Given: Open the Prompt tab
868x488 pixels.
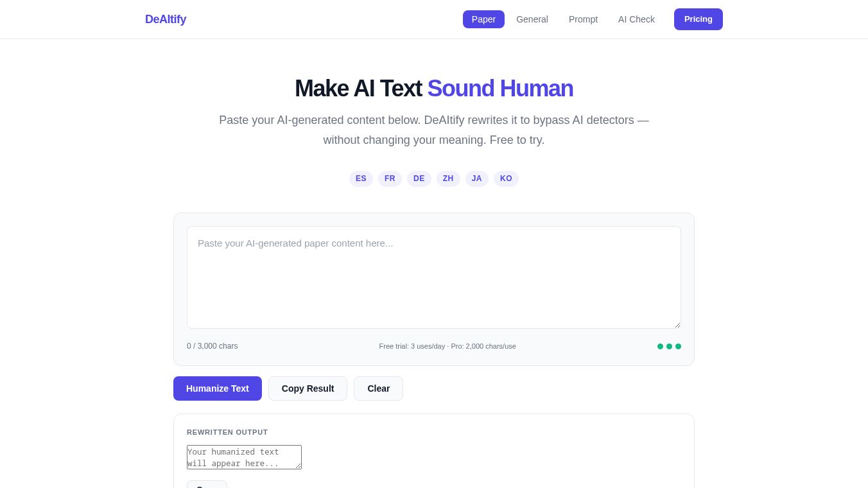Looking at the screenshot, I should 583,19.
